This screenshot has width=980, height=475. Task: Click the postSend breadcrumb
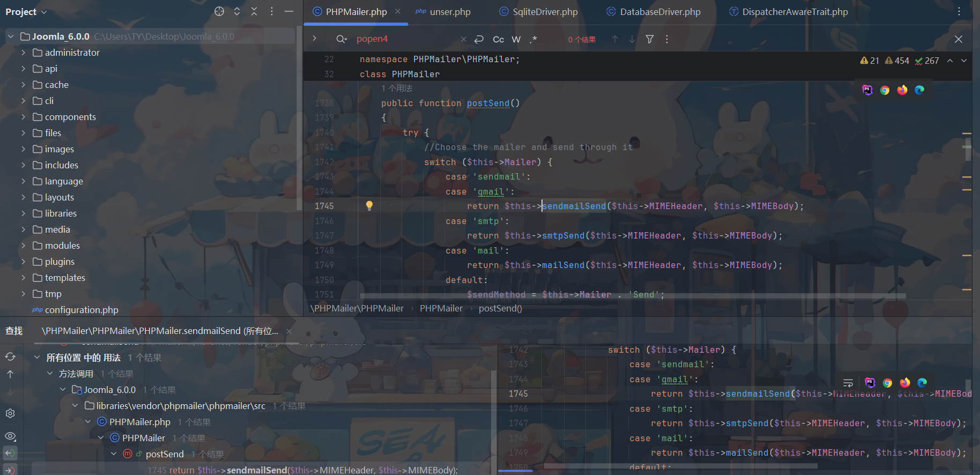[x=500, y=308]
